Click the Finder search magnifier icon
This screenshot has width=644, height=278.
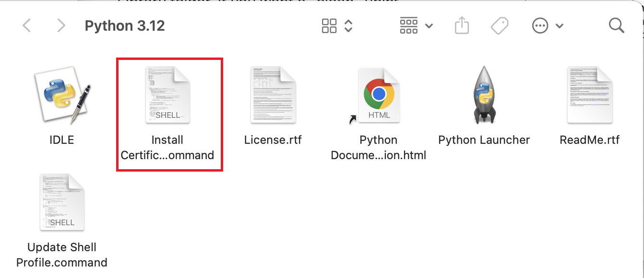(616, 26)
